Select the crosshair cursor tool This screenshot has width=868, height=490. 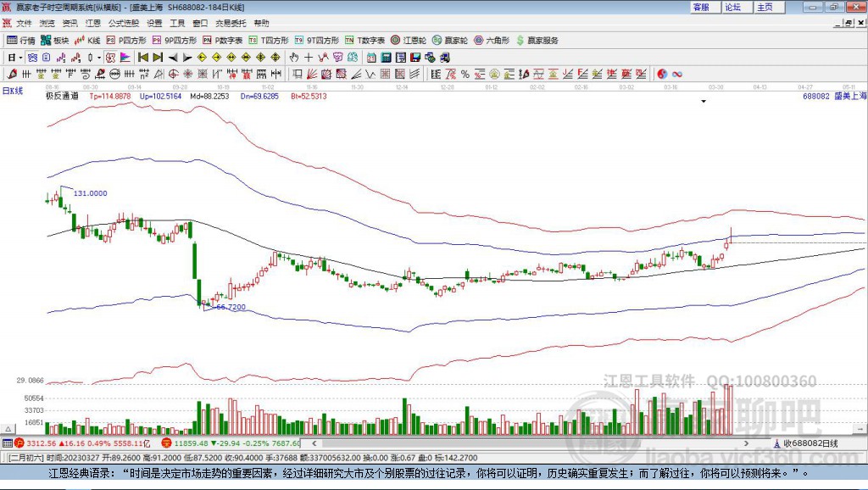(309, 58)
